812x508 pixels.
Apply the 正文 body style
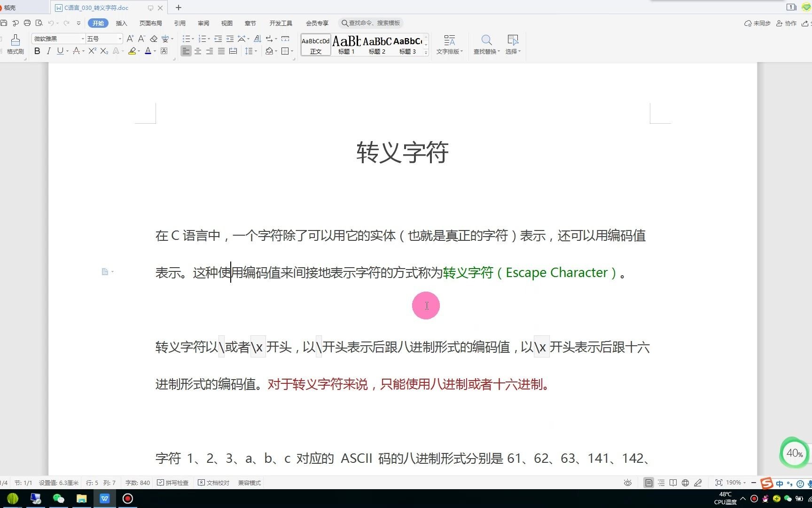pyautogui.click(x=315, y=45)
